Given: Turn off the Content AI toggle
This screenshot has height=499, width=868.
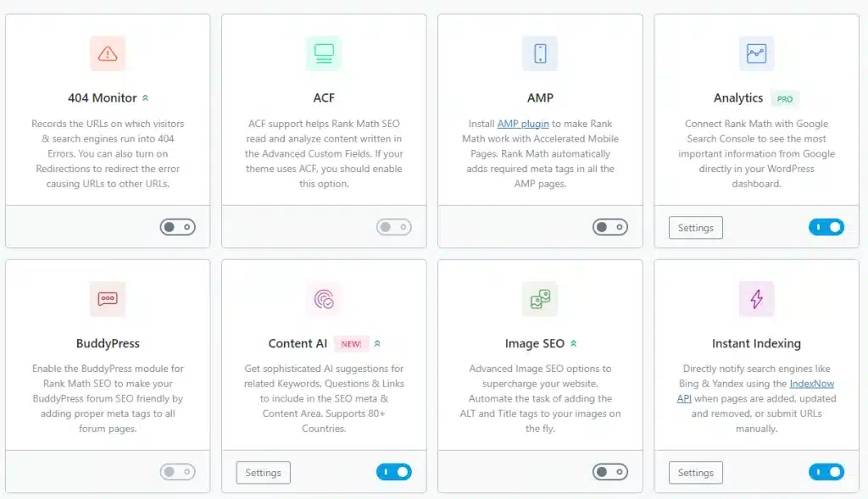Looking at the screenshot, I should coord(394,472).
